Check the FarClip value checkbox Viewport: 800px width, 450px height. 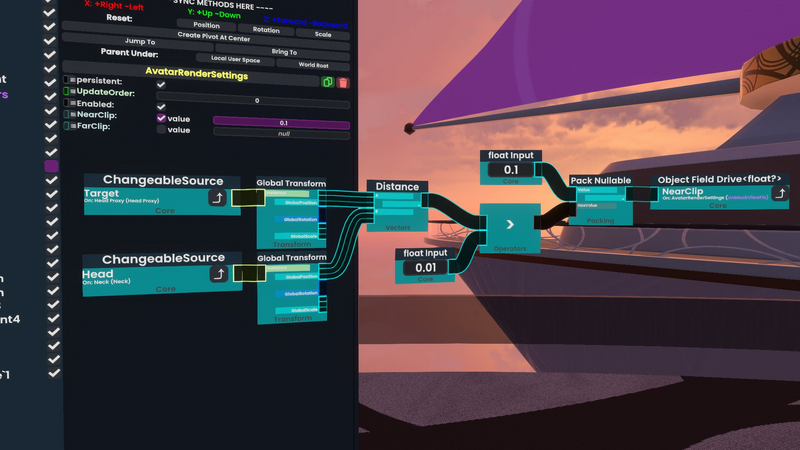tap(161, 129)
